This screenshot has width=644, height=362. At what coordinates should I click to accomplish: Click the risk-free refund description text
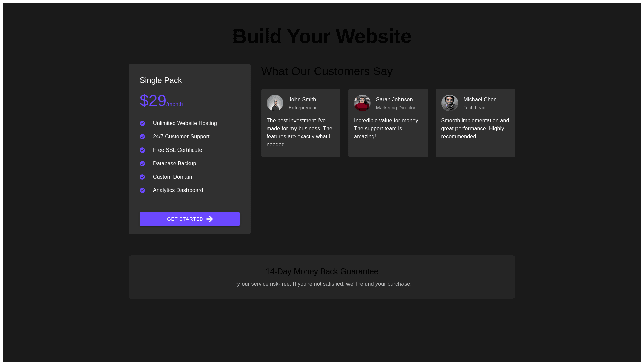pos(322,284)
